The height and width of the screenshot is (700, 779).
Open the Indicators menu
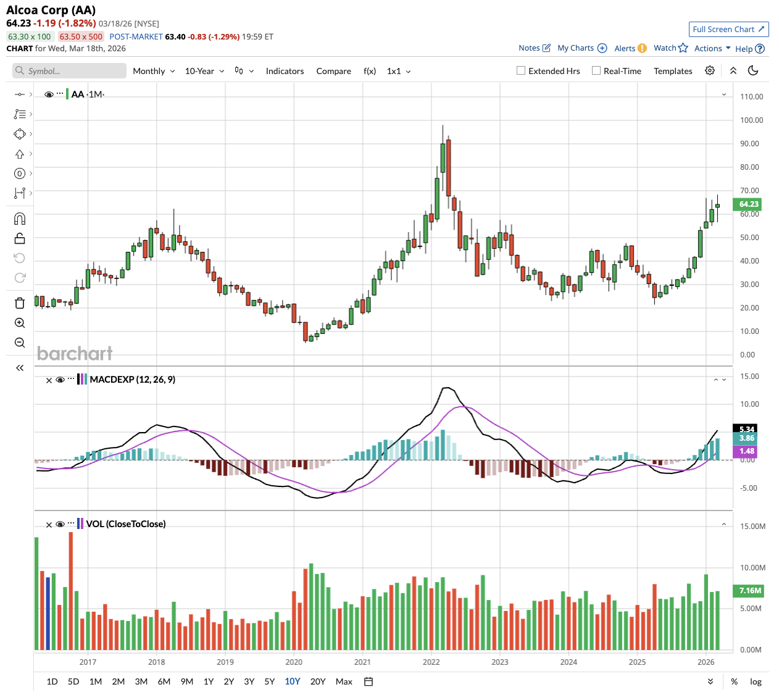pos(285,71)
